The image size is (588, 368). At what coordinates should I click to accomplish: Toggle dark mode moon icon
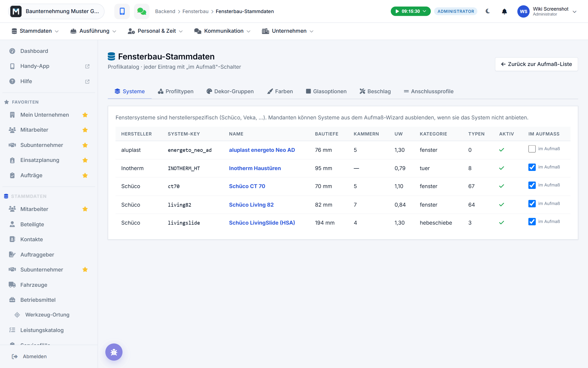pos(488,11)
